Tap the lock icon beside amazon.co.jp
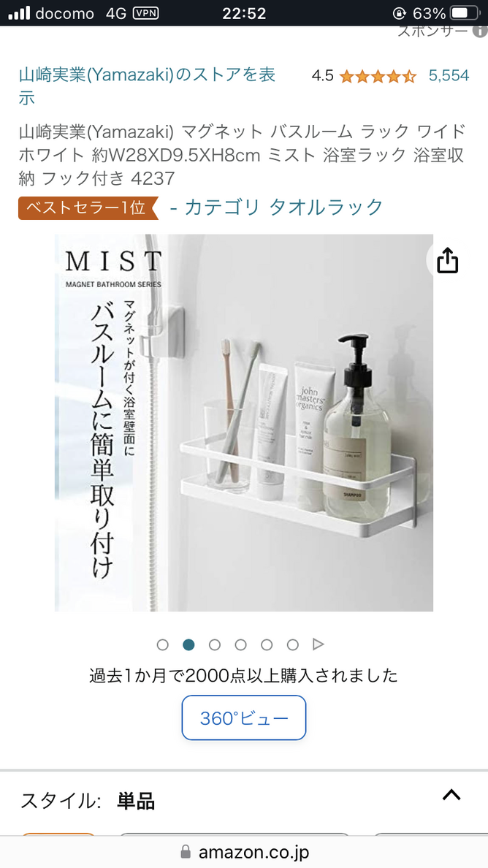This screenshot has height=868, width=488. click(x=186, y=851)
